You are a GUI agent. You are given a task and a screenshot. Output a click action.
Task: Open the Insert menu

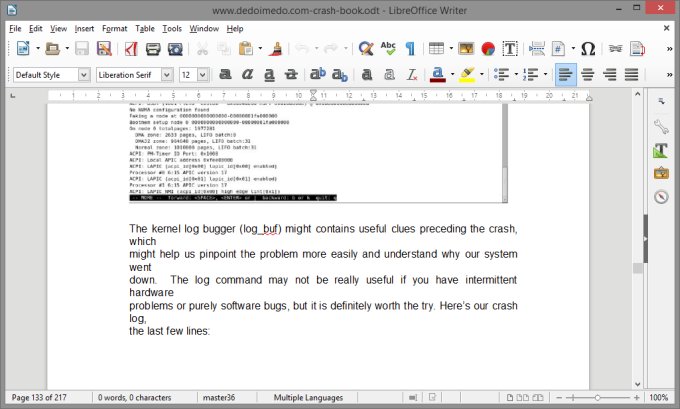(84, 29)
